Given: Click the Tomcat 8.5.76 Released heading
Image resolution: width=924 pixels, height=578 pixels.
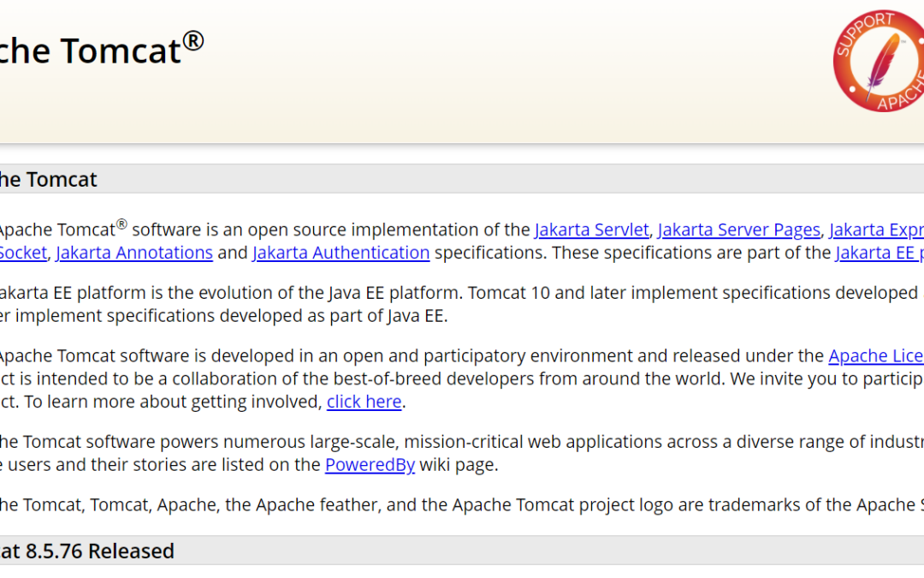Looking at the screenshot, I should click(87, 551).
